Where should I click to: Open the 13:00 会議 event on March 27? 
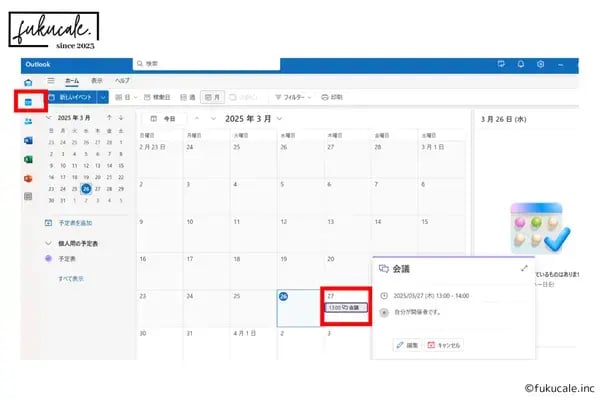point(346,307)
